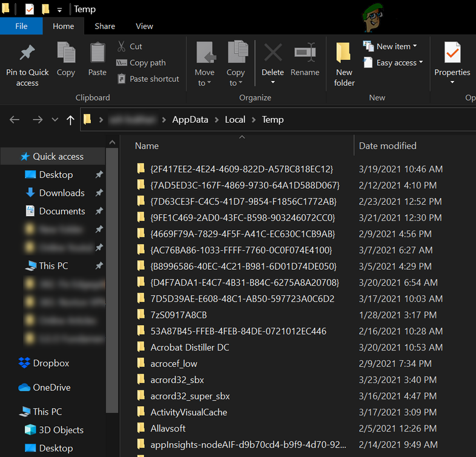Click the Copy icon in Clipboard group

[x=66, y=53]
